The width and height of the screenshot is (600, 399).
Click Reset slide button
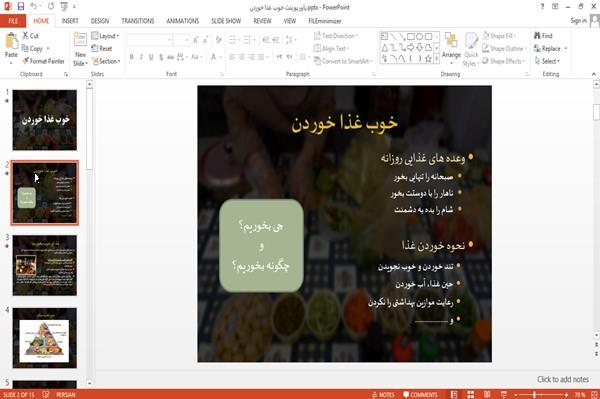(x=102, y=49)
